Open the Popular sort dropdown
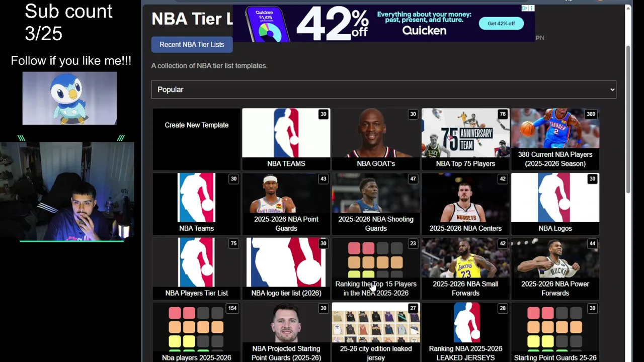The width and height of the screenshot is (644, 362). tap(383, 89)
